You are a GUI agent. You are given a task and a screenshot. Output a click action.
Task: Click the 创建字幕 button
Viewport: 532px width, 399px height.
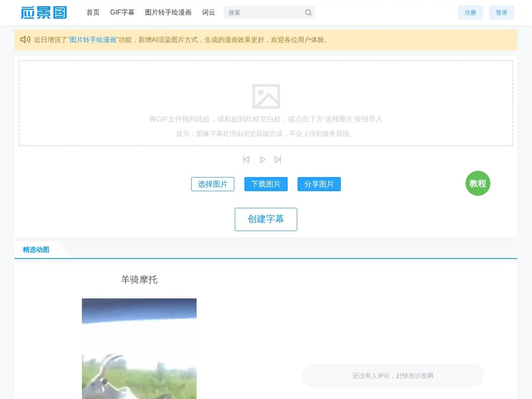click(x=266, y=219)
